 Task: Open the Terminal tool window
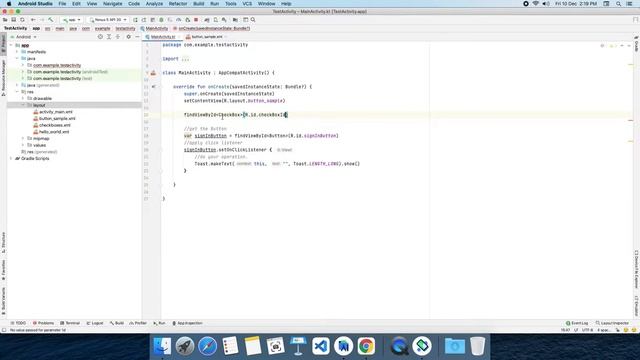[70, 323]
